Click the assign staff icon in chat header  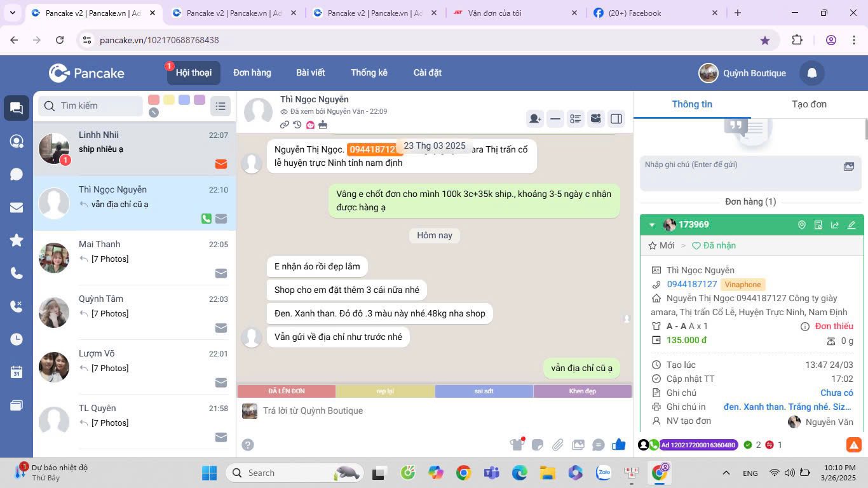tap(535, 119)
